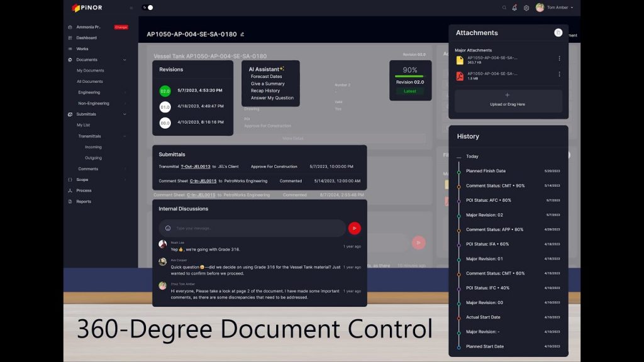Click Give a Summary in AI Assistant
The image size is (644, 362).
coord(267,84)
